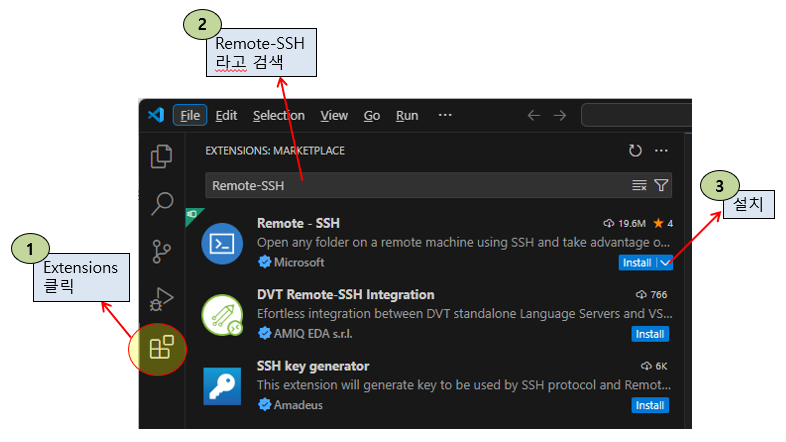Install SSH key generator extension

(650, 405)
